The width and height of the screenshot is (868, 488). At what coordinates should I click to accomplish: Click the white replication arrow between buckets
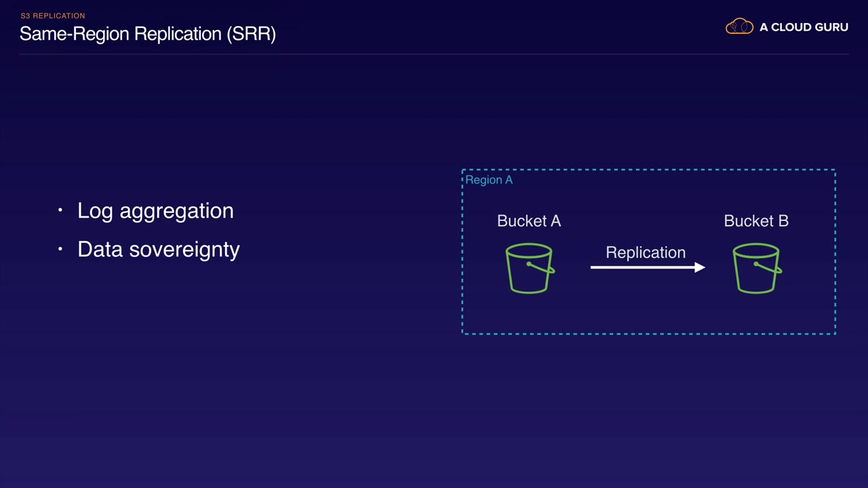point(648,268)
